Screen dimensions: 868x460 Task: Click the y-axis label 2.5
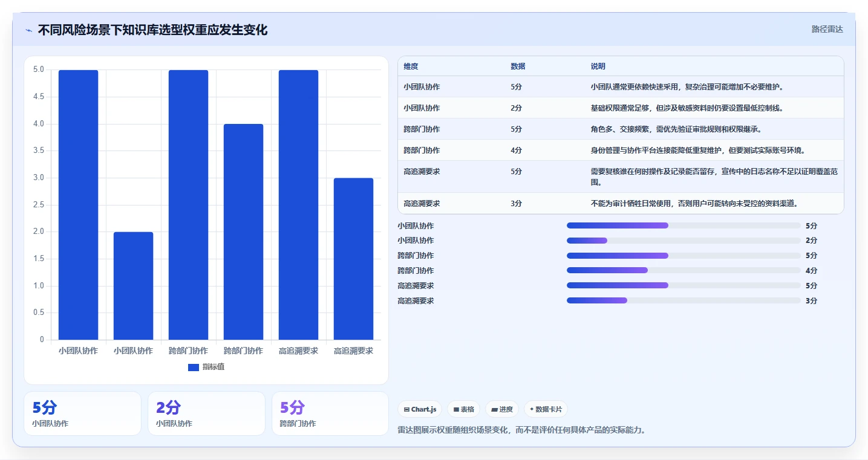[x=38, y=205]
